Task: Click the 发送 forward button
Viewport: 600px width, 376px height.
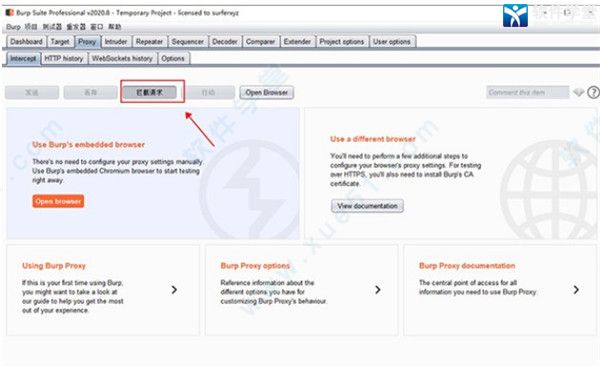Action: tap(32, 92)
